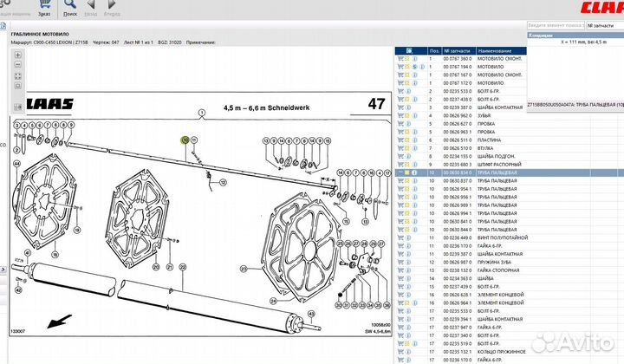
Task: Show info for part 00 0626 962 0 ЗУБЬЯ
Action: pyautogui.click(x=414, y=114)
